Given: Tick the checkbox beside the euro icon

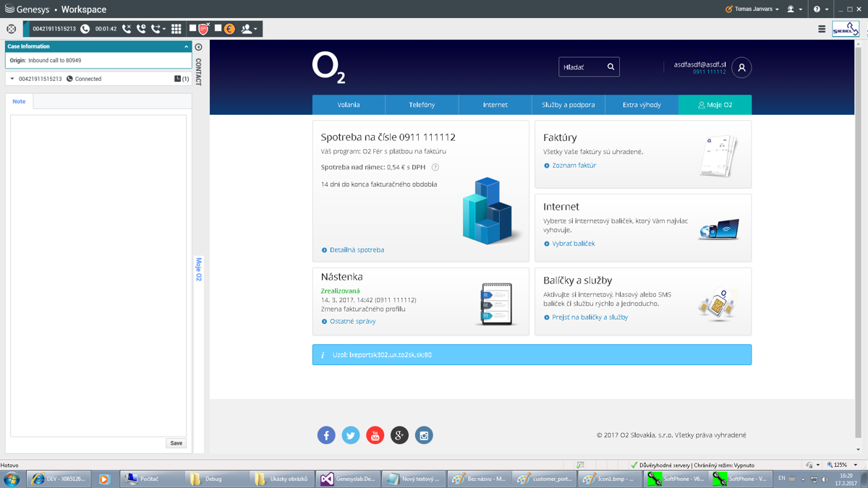Looking at the screenshot, I should coord(218,28).
